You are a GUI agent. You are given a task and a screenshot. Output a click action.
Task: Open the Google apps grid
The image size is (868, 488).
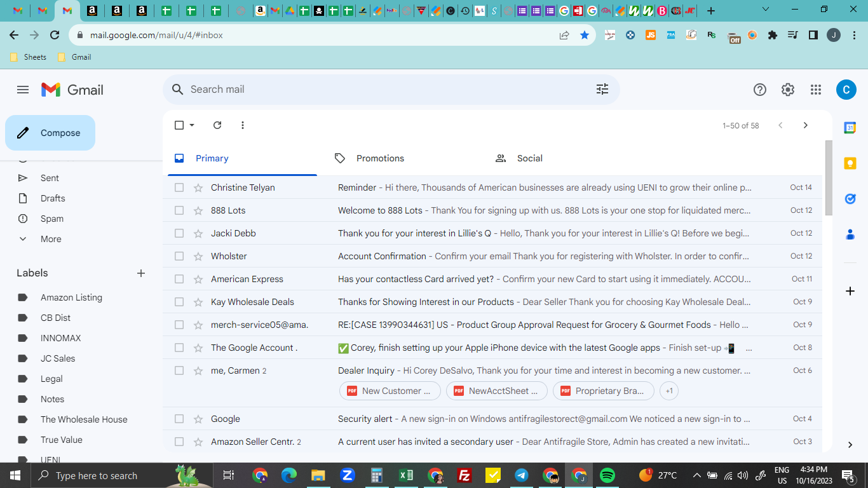(816, 90)
